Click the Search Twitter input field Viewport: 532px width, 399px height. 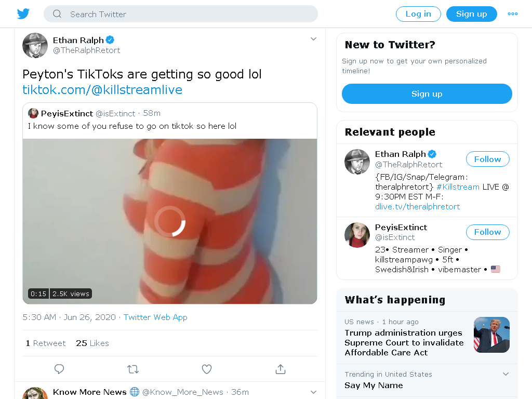(180, 14)
